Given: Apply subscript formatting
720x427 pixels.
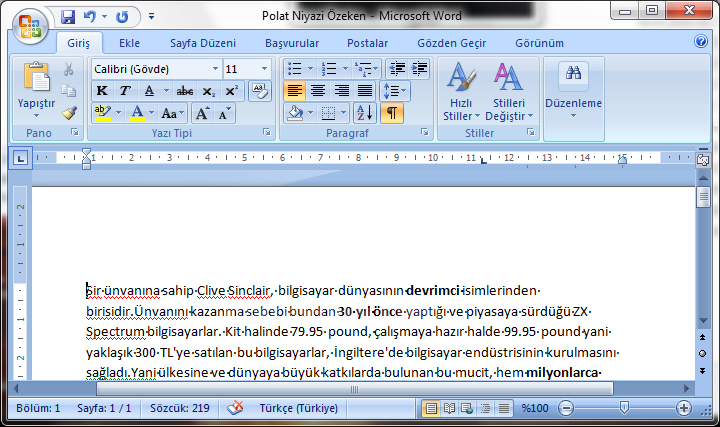Looking at the screenshot, I should coord(208,91).
